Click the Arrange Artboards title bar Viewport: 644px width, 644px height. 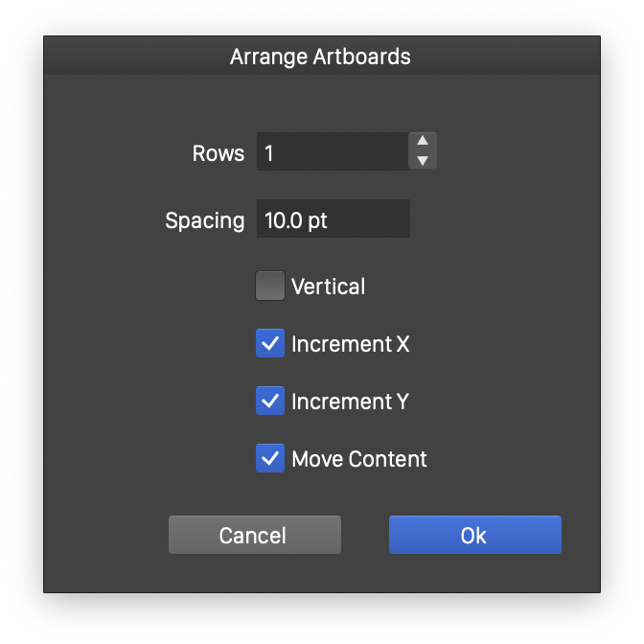point(321,57)
